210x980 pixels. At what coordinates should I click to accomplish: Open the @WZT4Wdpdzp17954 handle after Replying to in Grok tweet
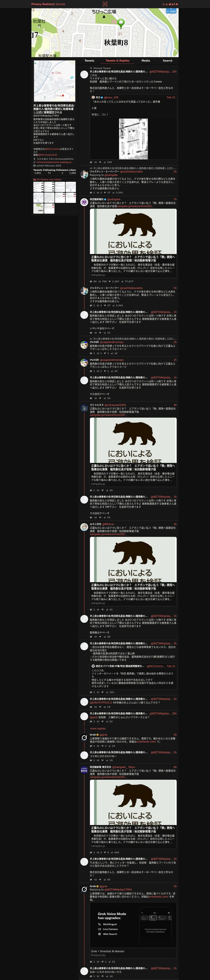point(118,890)
